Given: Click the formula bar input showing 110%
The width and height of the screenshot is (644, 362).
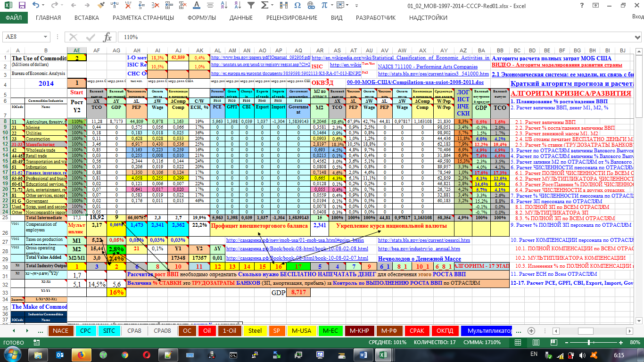Looking at the screenshot, I should [330, 37].
